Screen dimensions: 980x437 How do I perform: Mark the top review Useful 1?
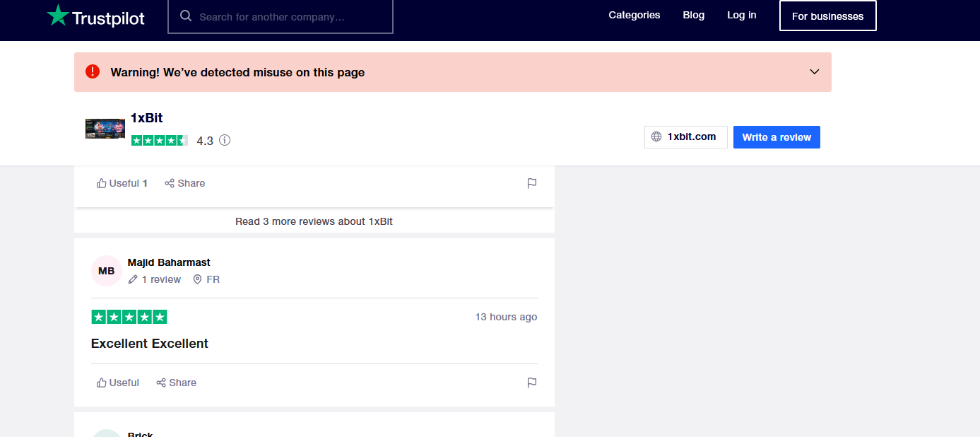pos(122,183)
